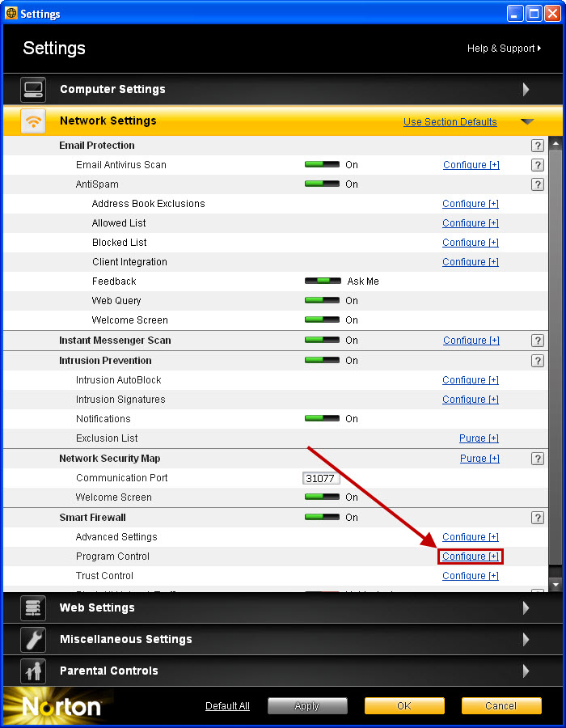Toggle Intrusion Prevention Notifications switch

(322, 418)
